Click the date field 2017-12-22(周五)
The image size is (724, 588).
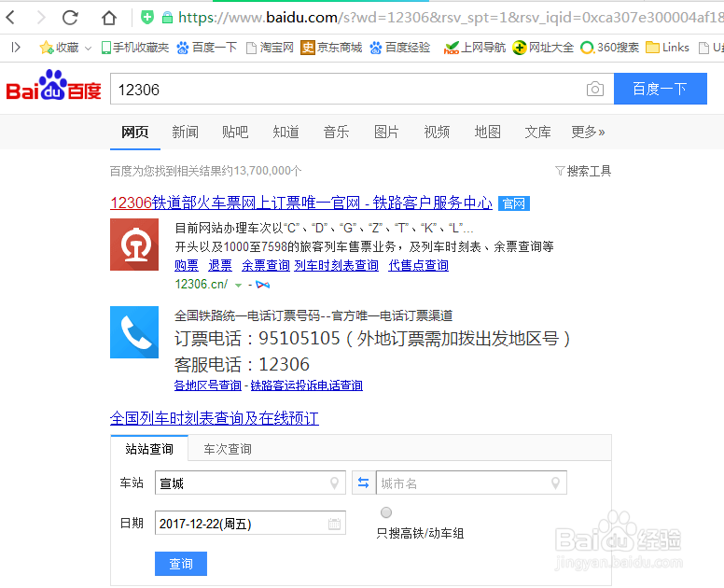click(250, 523)
